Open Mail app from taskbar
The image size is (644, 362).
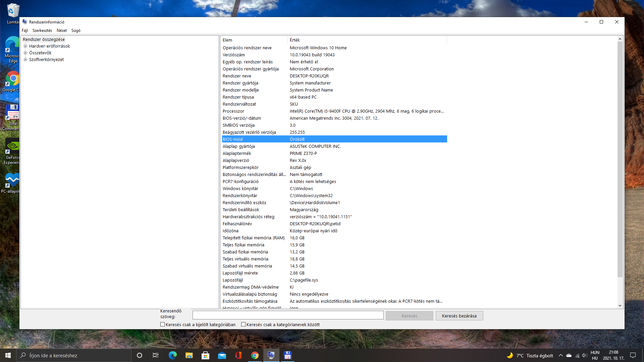(x=222, y=355)
